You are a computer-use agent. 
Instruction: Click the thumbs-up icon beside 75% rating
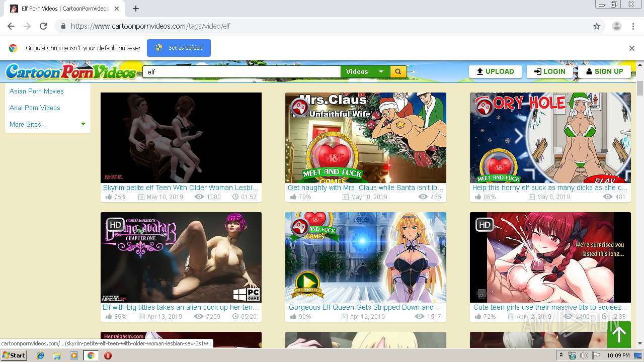coord(109,197)
